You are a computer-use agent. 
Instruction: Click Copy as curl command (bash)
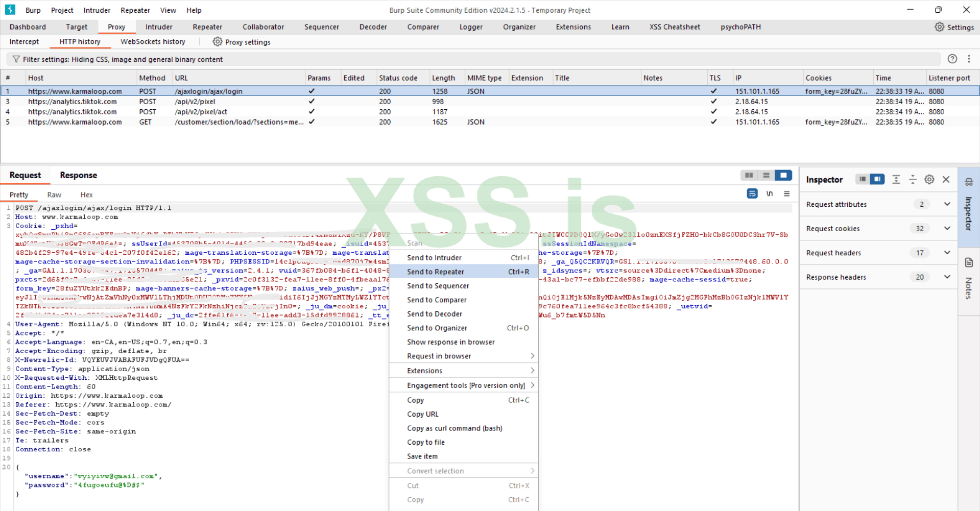pyautogui.click(x=454, y=428)
